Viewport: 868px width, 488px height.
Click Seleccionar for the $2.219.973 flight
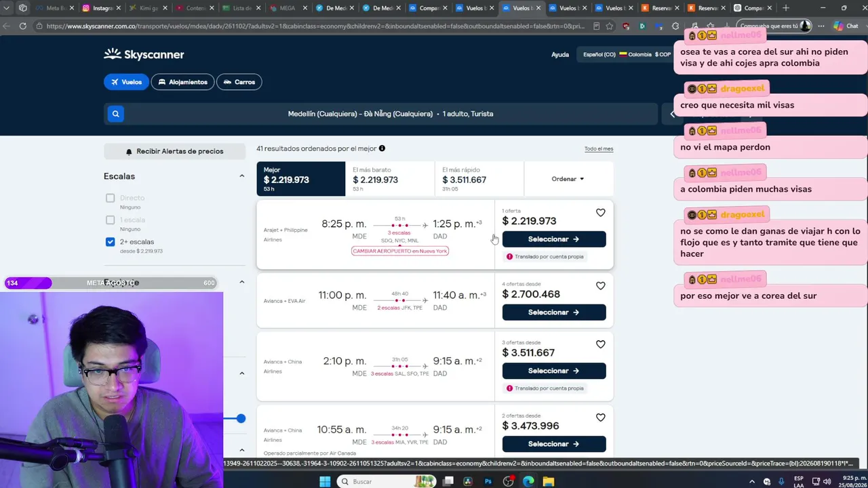(x=554, y=239)
